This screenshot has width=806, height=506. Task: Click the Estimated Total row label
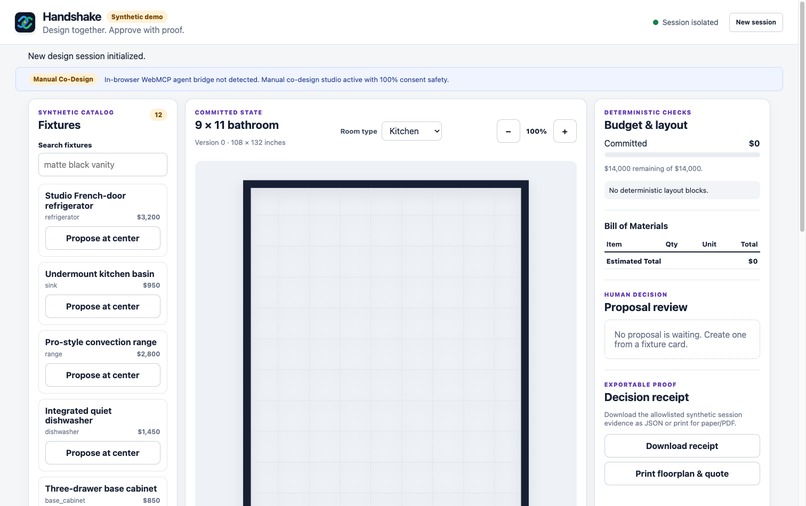(634, 261)
